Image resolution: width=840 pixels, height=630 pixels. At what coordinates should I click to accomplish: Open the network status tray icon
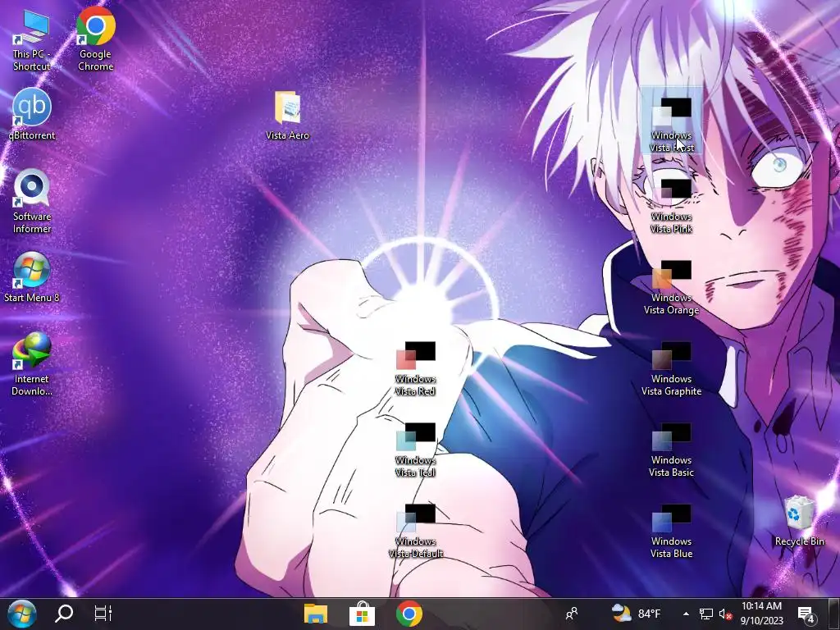click(706, 614)
